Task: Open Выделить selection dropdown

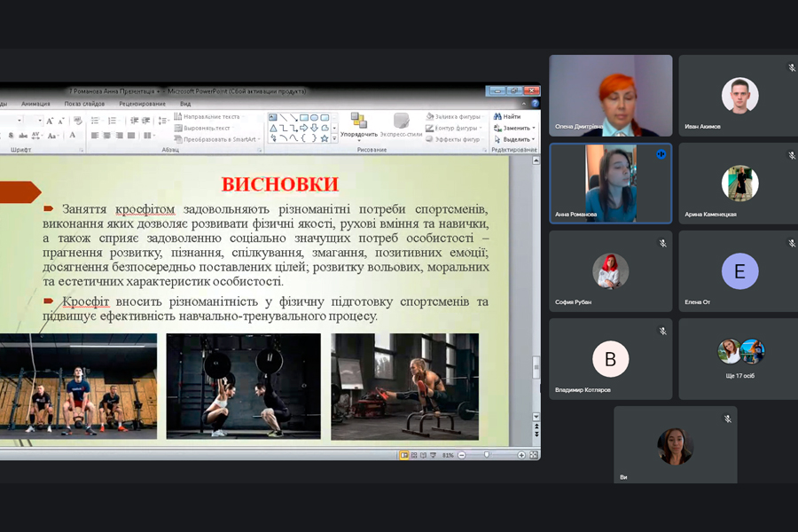Action: (x=534, y=139)
